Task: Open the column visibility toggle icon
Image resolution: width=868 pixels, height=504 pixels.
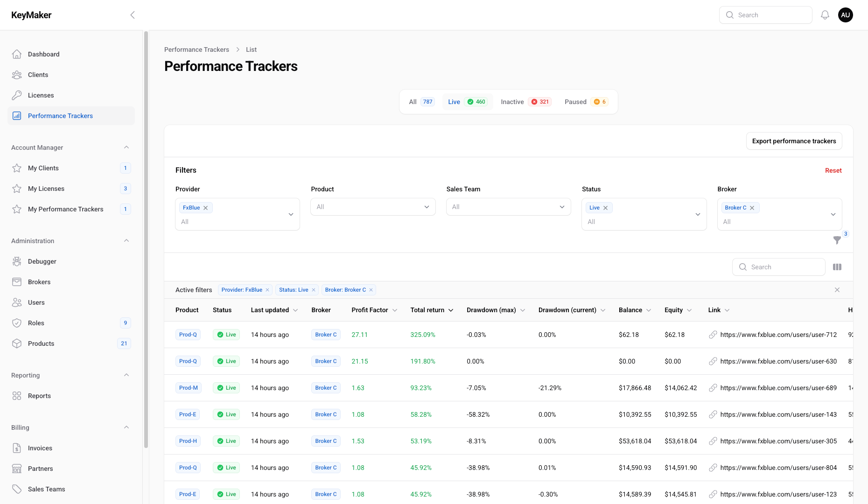Action: click(837, 267)
